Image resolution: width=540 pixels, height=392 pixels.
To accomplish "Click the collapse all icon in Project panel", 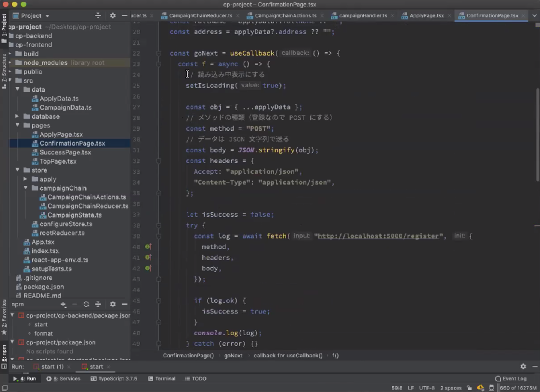I will [x=98, y=15].
